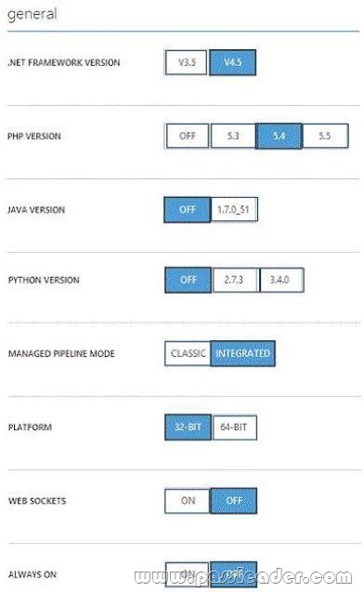364x592 pixels.
Task: Turn Web Sockets ON
Action: pyautogui.click(x=187, y=501)
